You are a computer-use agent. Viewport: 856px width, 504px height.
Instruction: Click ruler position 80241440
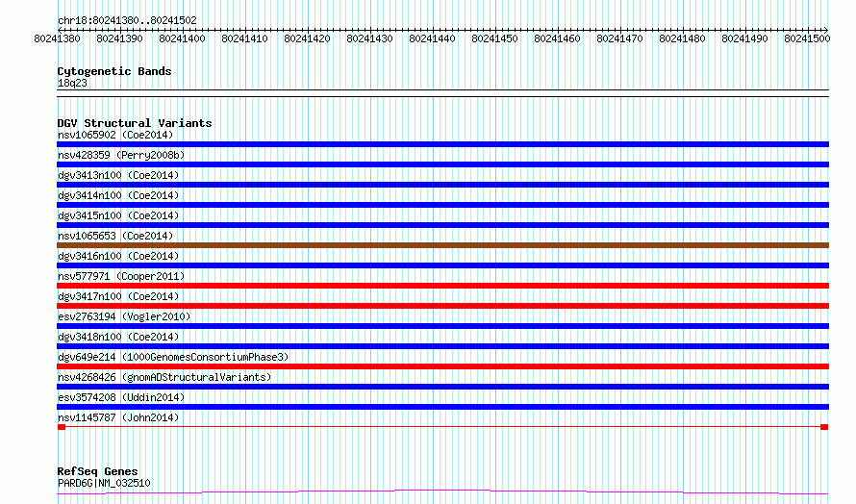432,38
